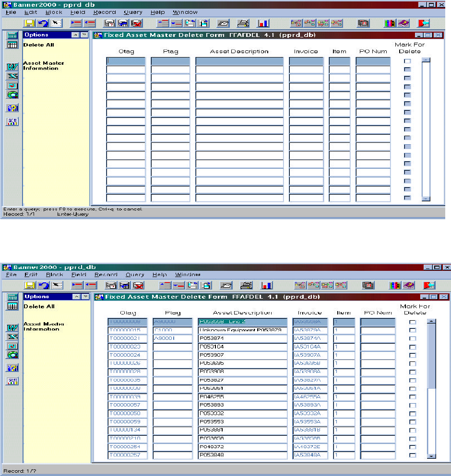Click Print icon in the empty query window toolbar
451x476 pixels.
pos(243,23)
